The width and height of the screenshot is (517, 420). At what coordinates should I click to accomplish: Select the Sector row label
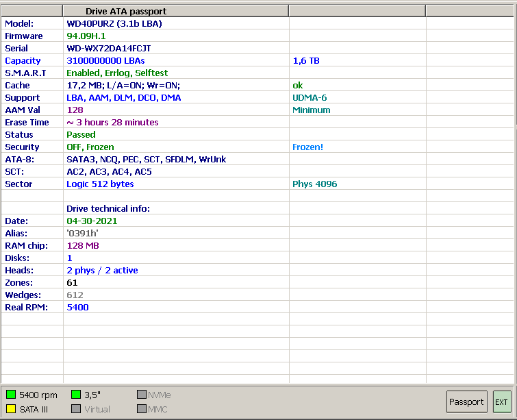click(x=18, y=184)
